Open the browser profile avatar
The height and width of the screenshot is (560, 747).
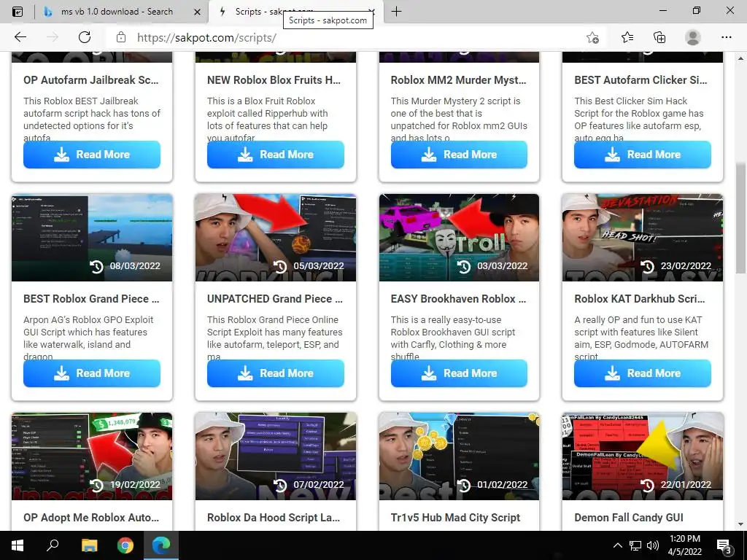click(x=692, y=37)
